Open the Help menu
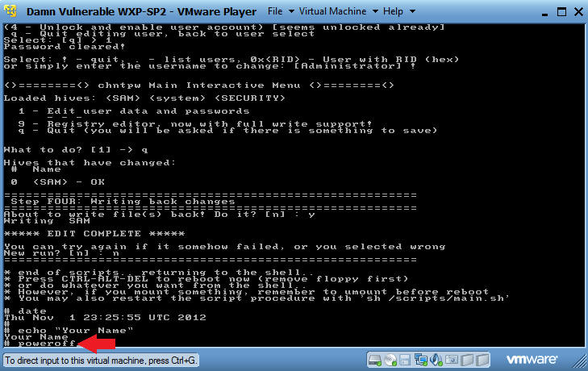Screen dimensions: 588x371 393,11
